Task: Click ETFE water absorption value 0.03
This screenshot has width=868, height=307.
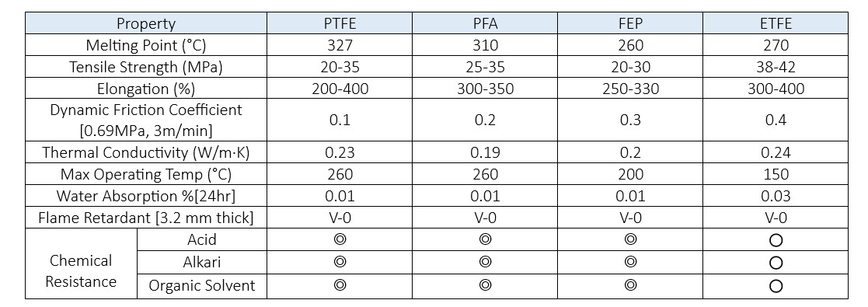Action: [776, 196]
